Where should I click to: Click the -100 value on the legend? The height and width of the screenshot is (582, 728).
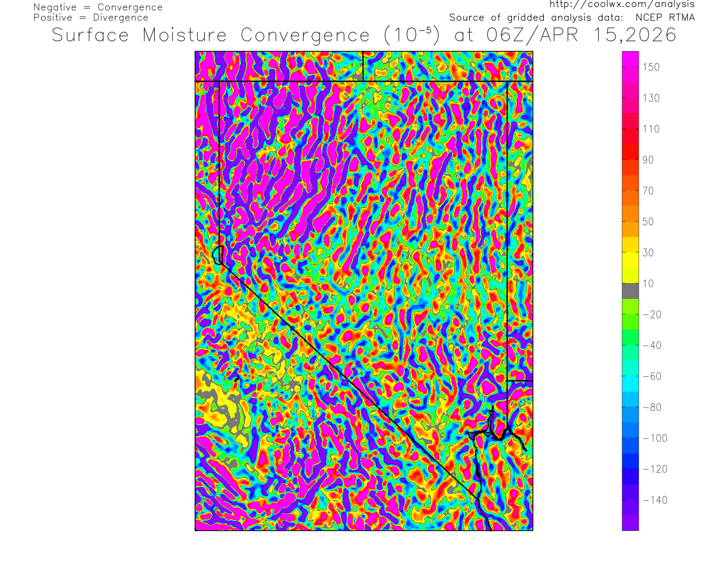click(655, 438)
